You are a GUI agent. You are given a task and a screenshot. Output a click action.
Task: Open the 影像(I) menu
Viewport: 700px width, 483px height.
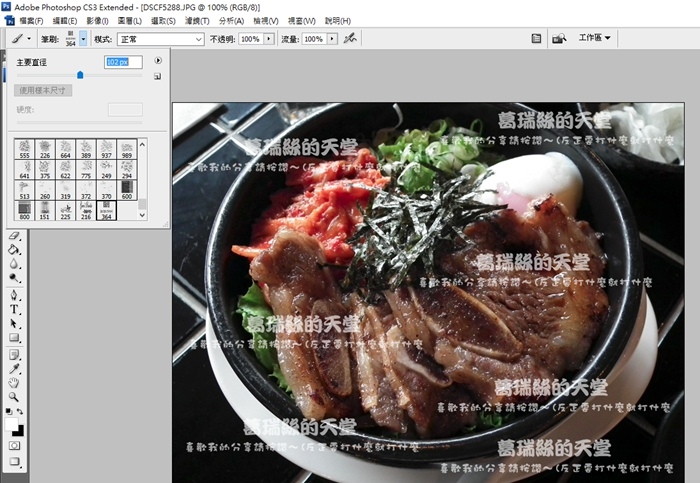[97, 21]
